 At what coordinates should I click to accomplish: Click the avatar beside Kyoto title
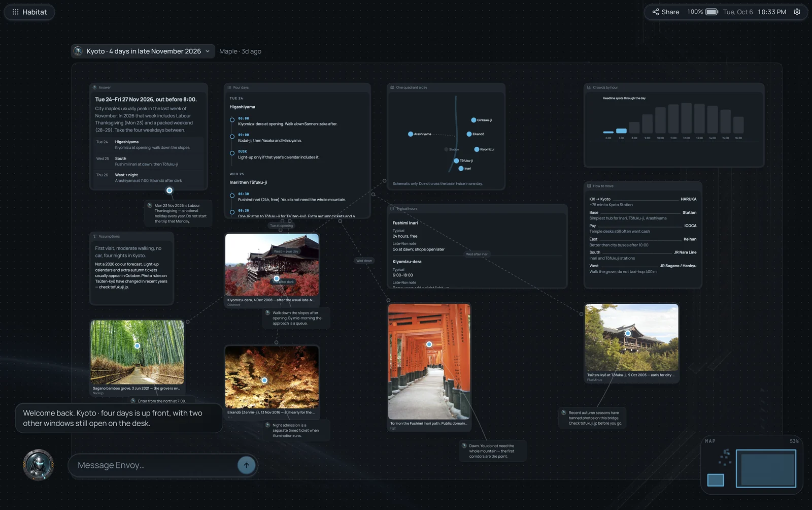[x=78, y=51]
